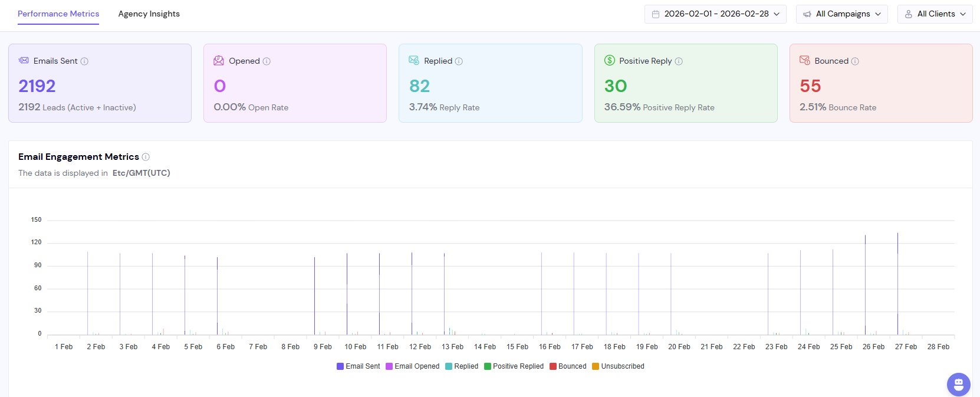Screen dimensions: 980x397
Task: Click the 16 Feb Email Sent bar
Action: (x=541, y=293)
